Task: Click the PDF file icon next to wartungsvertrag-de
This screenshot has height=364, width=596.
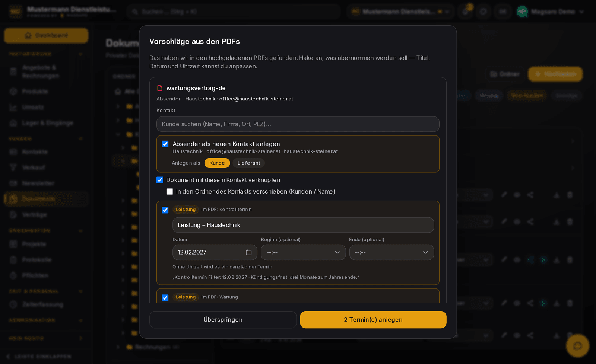Action: 160,88
